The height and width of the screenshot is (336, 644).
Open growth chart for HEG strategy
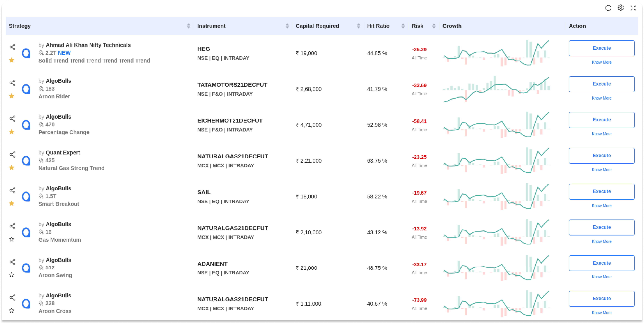point(496,53)
